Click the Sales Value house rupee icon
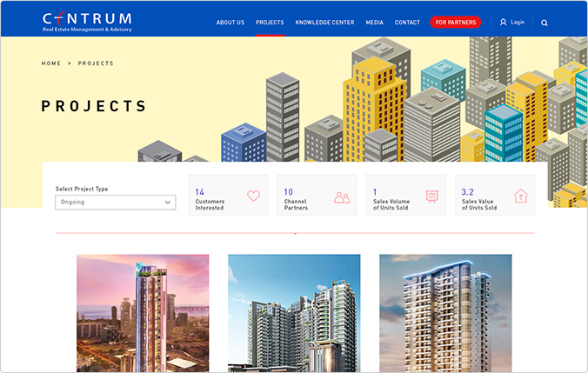Viewport: 588px width, 373px height. point(521,196)
